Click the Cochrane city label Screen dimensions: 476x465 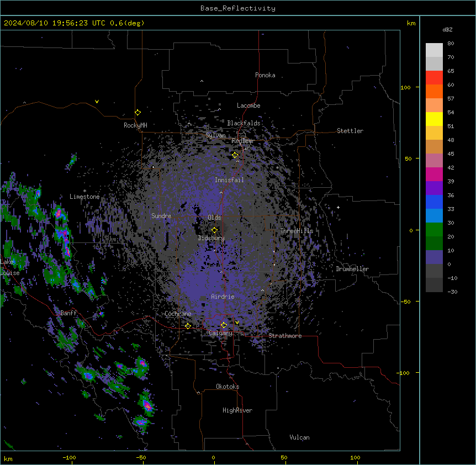pyautogui.click(x=178, y=314)
